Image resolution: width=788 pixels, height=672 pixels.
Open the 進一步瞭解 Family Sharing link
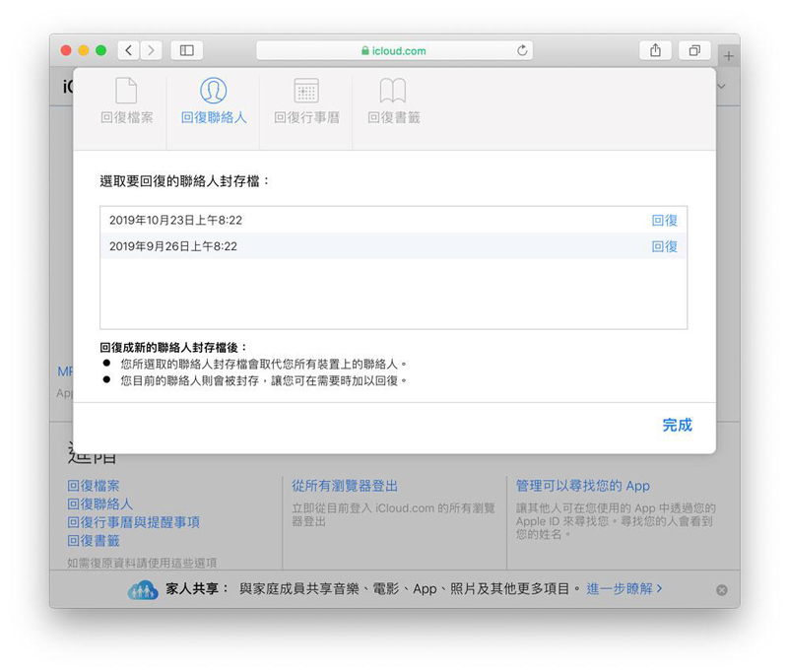[624, 588]
